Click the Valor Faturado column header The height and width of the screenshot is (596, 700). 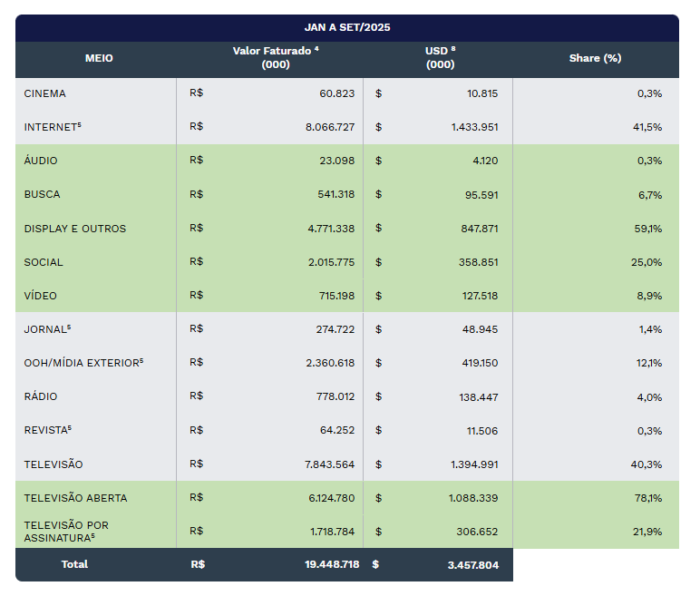pos(275,58)
